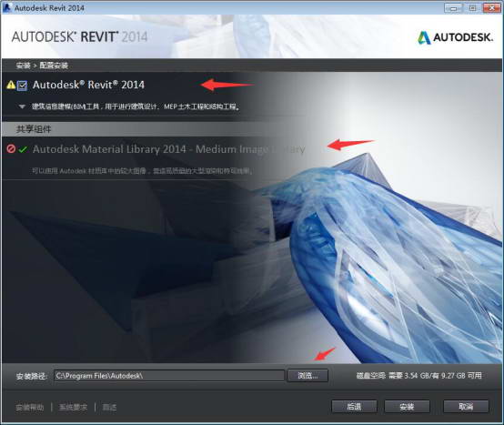Uncheck the Autodesk Revit 2014 checkbox

22,86
